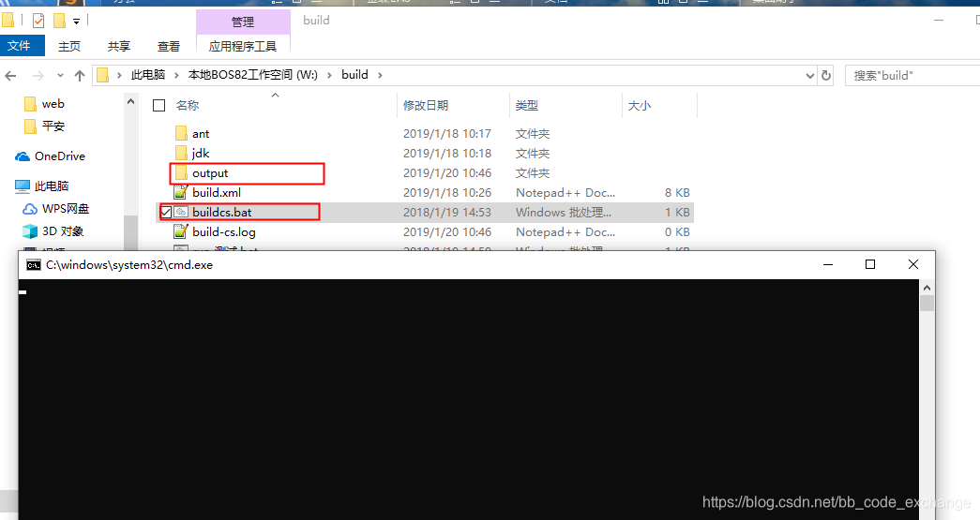Uncheck the buildcs.bat row checkbox
Image resolution: width=980 pixels, height=520 pixels.
click(x=166, y=213)
